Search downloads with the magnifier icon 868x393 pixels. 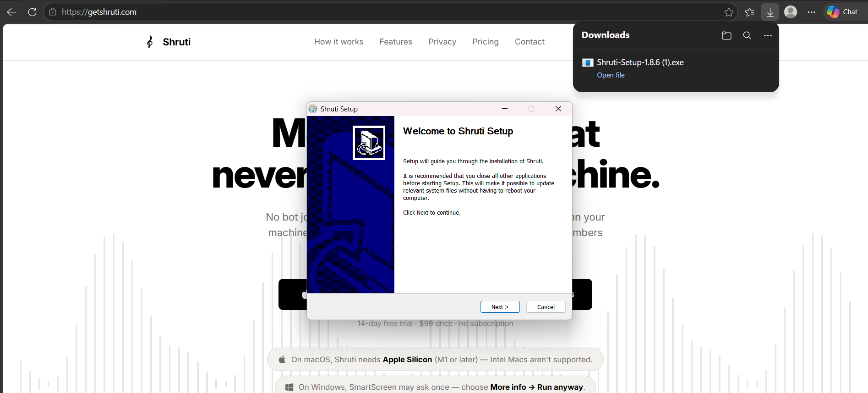pyautogui.click(x=747, y=35)
